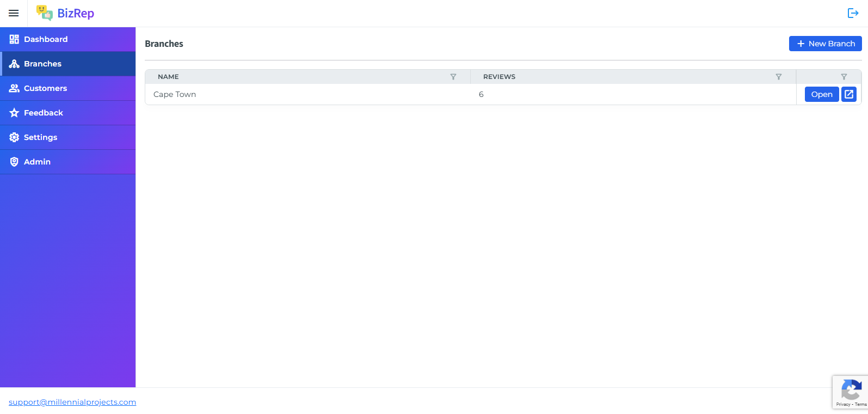Image resolution: width=868 pixels, height=414 pixels.
Task: Open the Dashboard page
Action: (x=67, y=39)
